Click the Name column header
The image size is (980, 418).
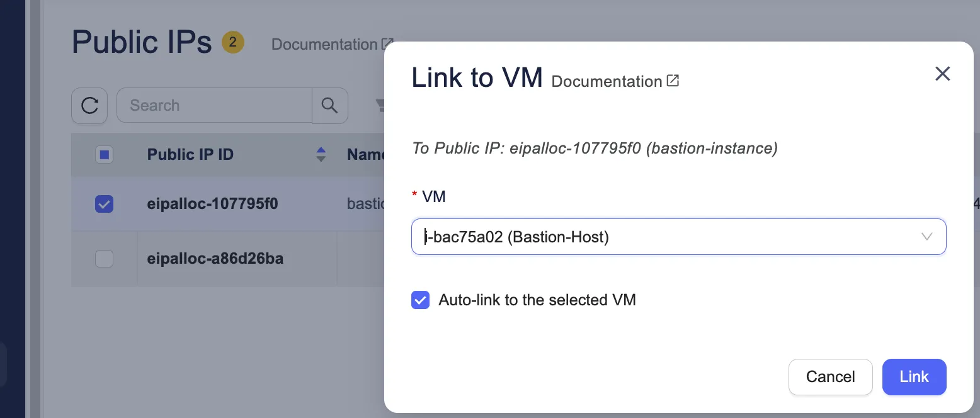365,155
